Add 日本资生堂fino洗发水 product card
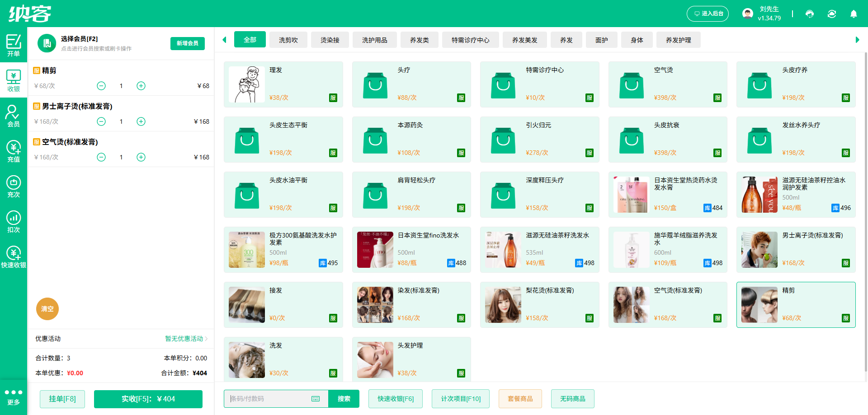 tap(411, 250)
